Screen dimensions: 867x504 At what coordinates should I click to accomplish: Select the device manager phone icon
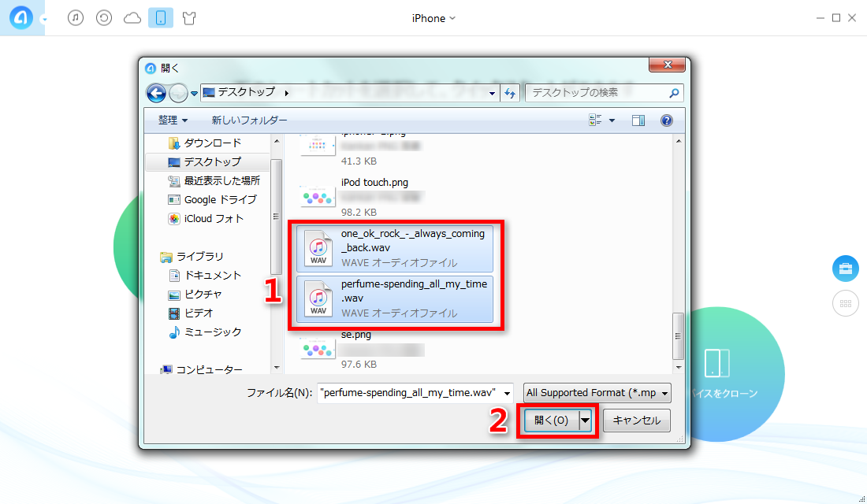[x=161, y=17]
